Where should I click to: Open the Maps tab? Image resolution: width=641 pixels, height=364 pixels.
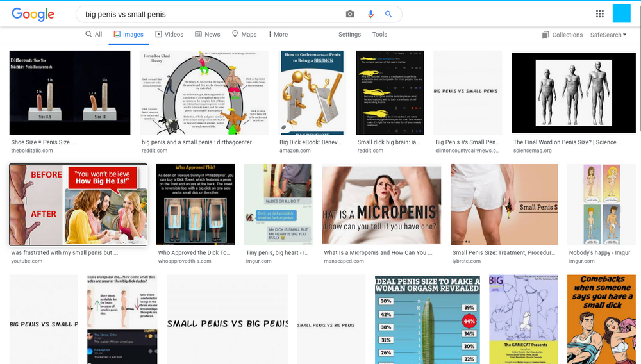tap(244, 35)
